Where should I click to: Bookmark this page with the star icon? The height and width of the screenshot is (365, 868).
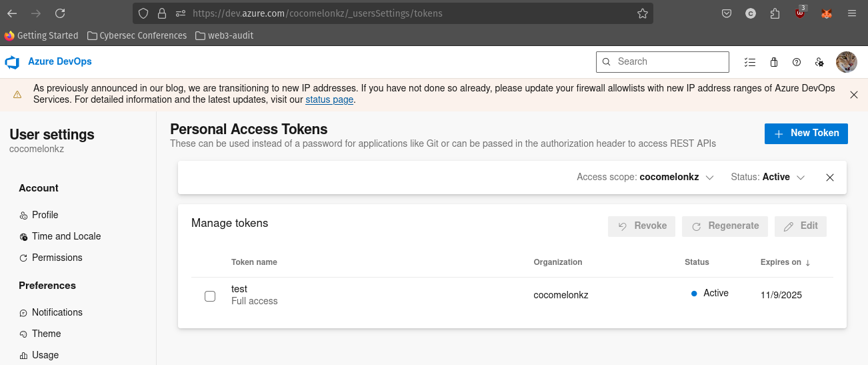click(x=642, y=13)
